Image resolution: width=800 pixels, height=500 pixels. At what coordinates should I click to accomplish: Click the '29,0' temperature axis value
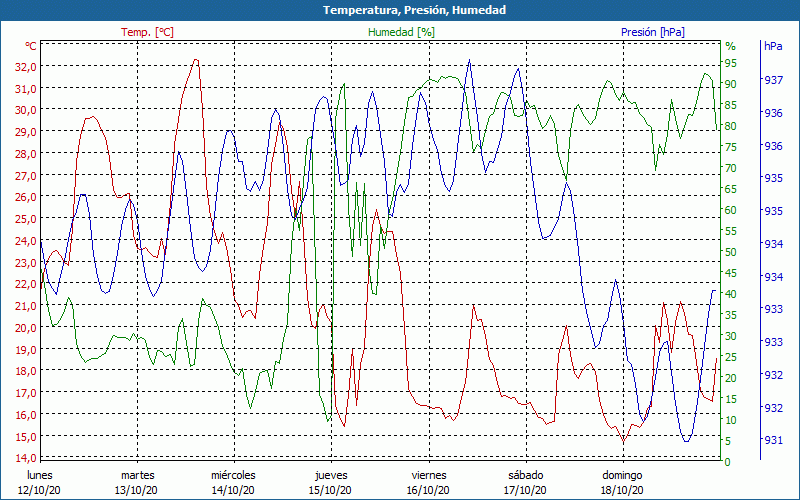tap(27, 132)
